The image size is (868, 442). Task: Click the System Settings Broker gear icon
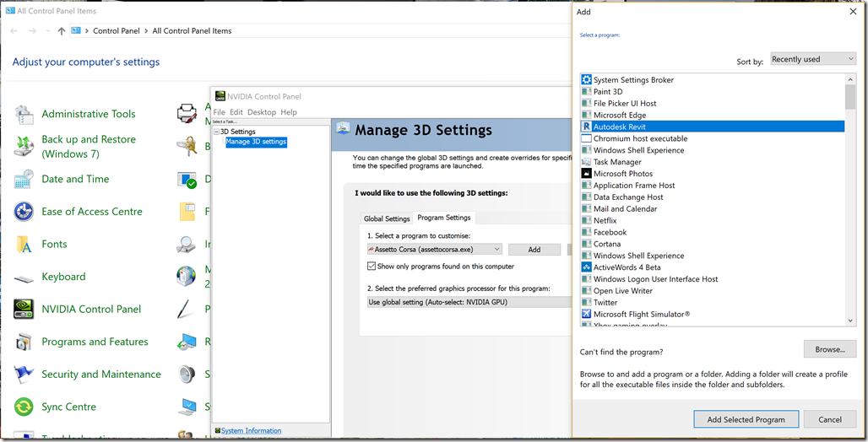tap(586, 80)
